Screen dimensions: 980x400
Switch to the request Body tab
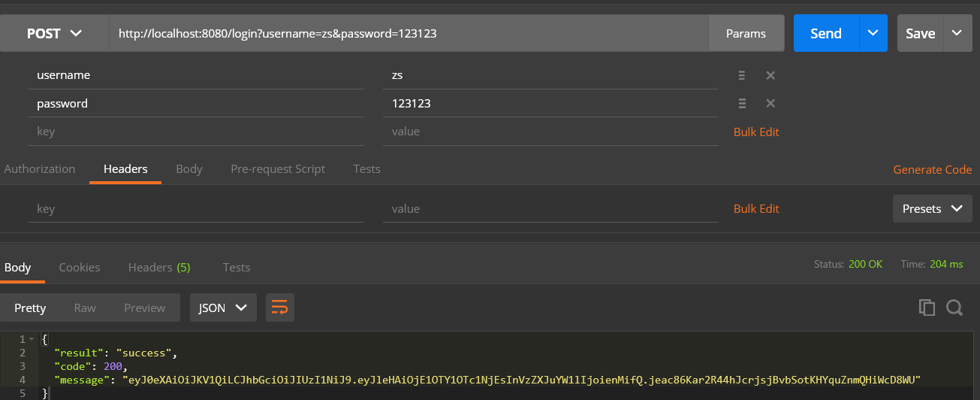pos(189,169)
